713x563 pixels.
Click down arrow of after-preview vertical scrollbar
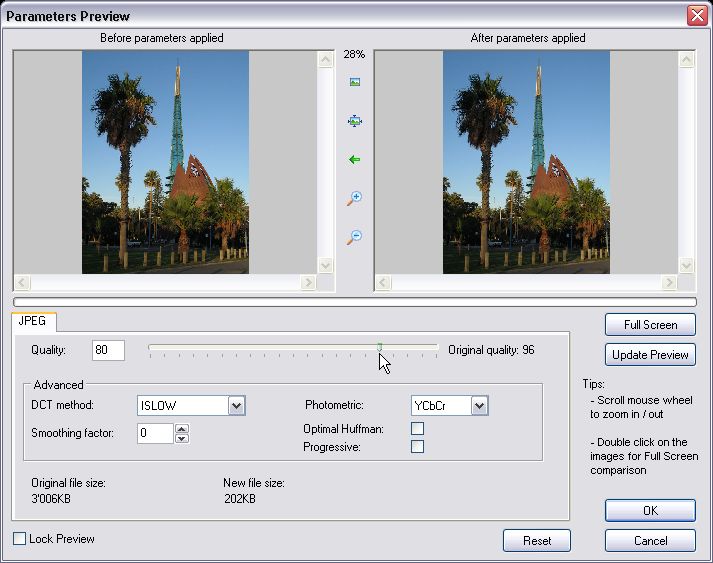pyautogui.click(x=687, y=265)
